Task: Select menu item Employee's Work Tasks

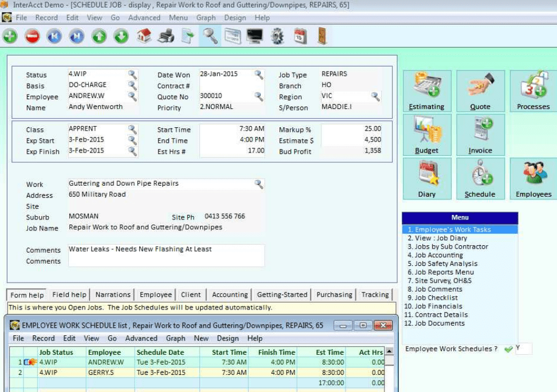Action: [x=460, y=230]
